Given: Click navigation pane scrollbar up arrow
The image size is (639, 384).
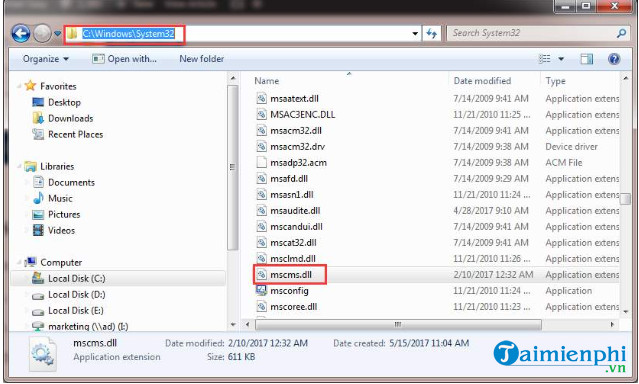Looking at the screenshot, I should [233, 78].
